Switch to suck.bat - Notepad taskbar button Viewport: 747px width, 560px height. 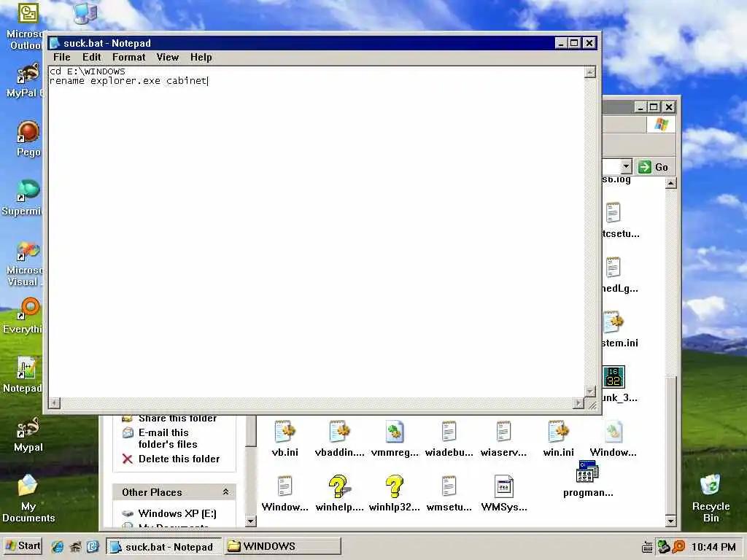pyautogui.click(x=163, y=547)
